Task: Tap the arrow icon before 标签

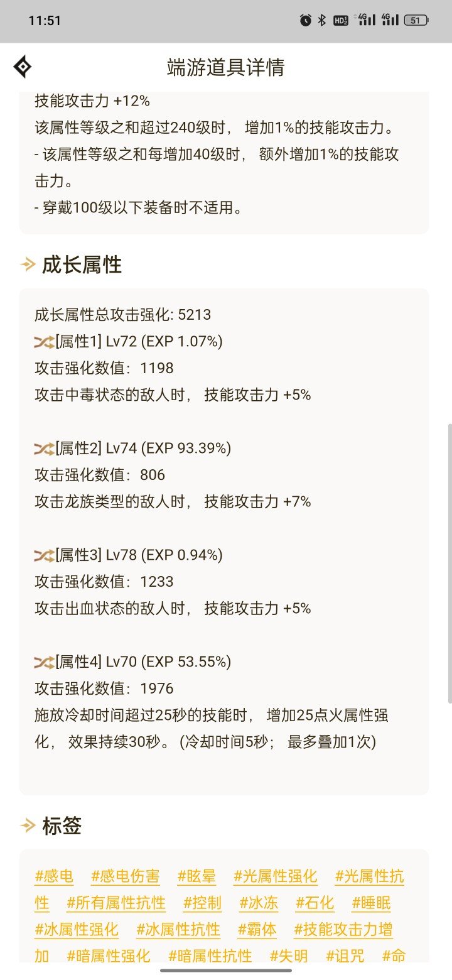Action: click(x=28, y=825)
